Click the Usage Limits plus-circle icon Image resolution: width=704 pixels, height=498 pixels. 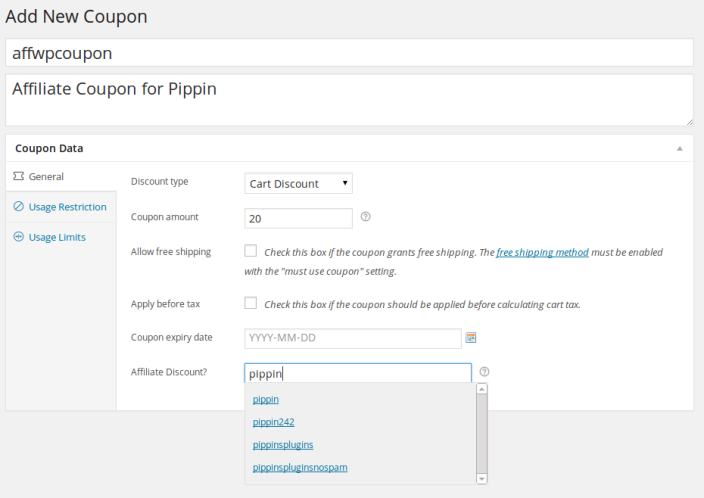(18, 237)
